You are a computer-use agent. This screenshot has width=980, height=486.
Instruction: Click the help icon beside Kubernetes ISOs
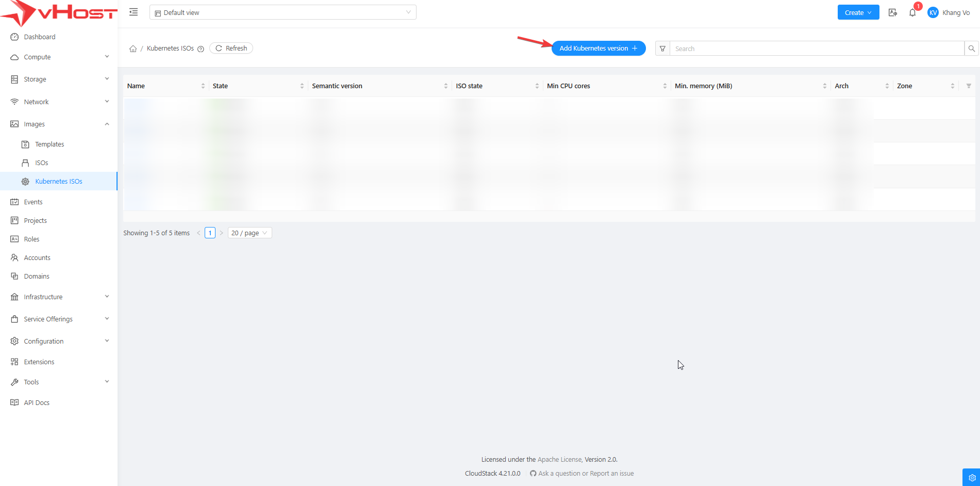tap(201, 49)
